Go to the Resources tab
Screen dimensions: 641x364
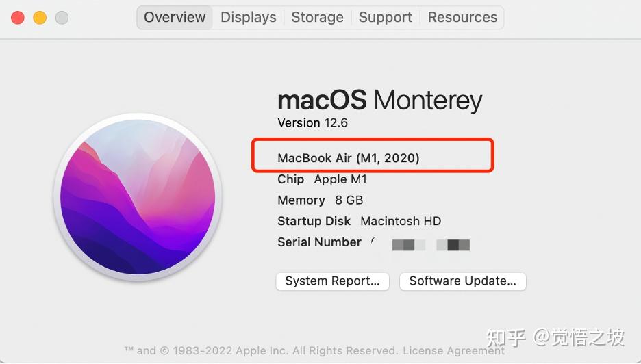(462, 18)
